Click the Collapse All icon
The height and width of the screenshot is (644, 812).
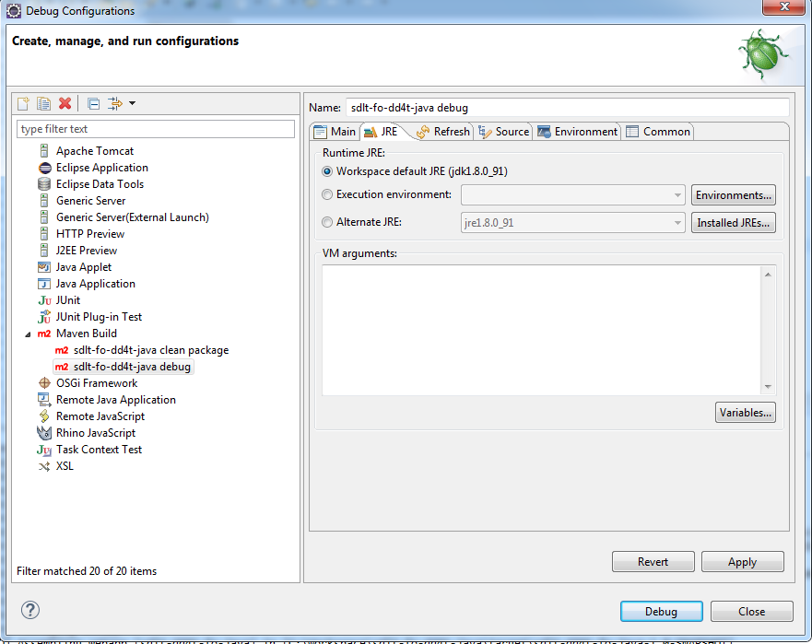pos(93,103)
